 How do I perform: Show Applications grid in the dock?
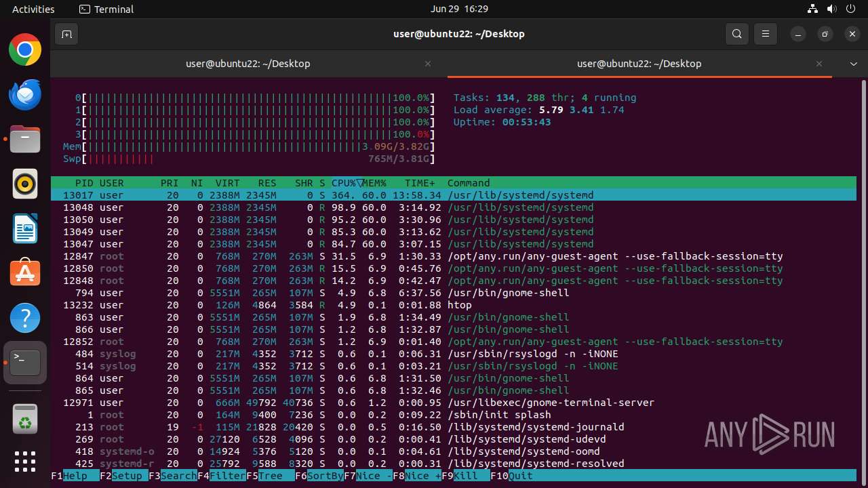(x=25, y=462)
